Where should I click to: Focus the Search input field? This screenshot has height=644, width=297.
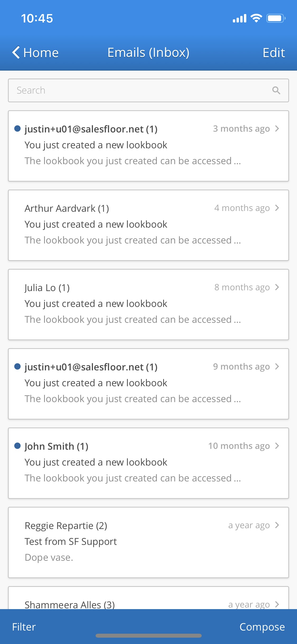tap(143, 90)
